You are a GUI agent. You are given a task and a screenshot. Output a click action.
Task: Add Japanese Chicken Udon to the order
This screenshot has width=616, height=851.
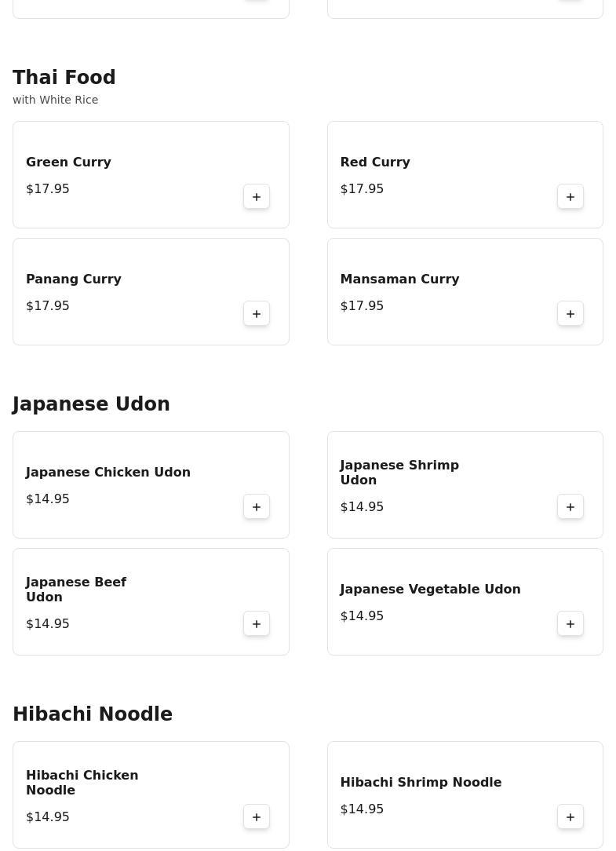click(257, 506)
